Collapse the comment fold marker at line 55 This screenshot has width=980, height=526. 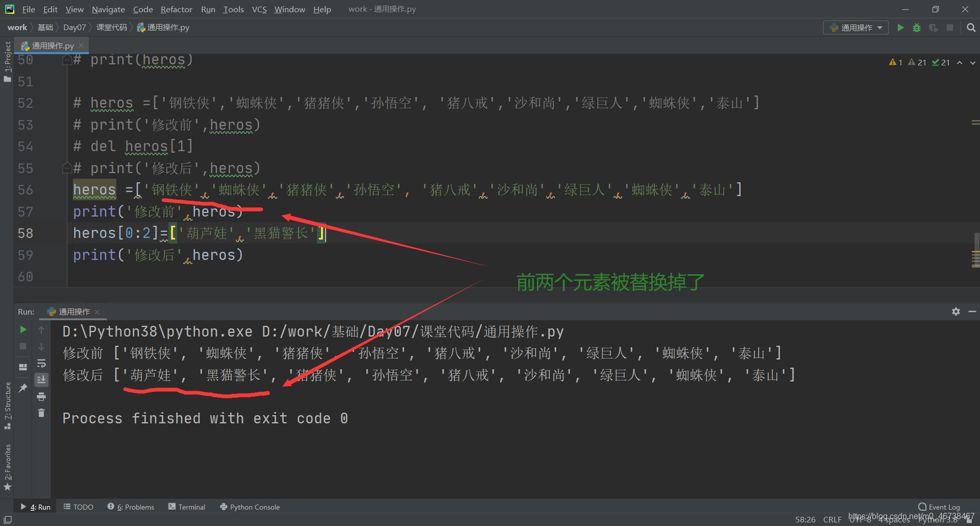coord(67,168)
